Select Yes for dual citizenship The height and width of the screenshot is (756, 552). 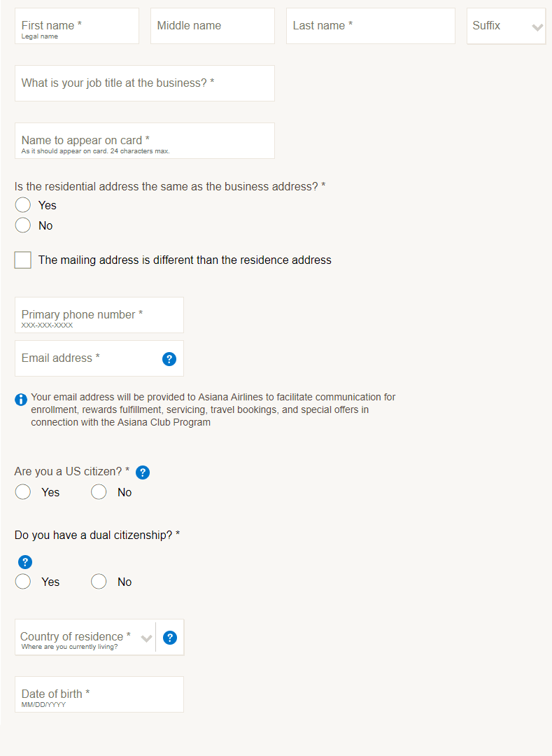click(x=23, y=582)
